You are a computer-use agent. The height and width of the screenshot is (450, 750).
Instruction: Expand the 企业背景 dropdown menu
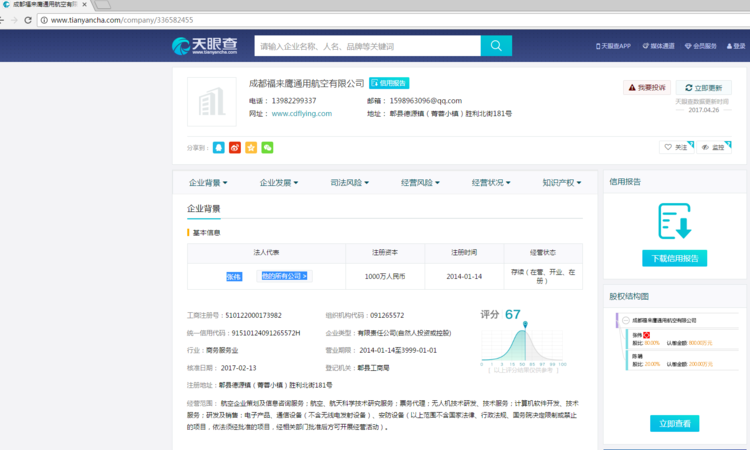[208, 183]
